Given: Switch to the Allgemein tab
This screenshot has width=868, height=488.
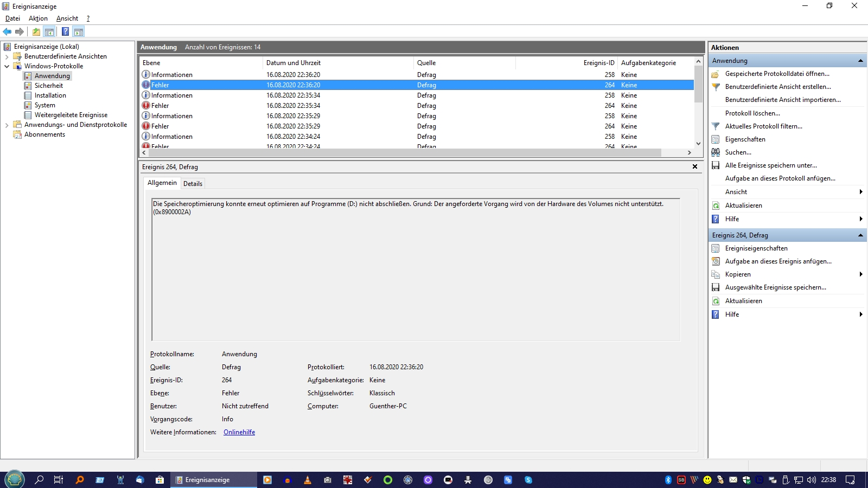Looking at the screenshot, I should (162, 183).
